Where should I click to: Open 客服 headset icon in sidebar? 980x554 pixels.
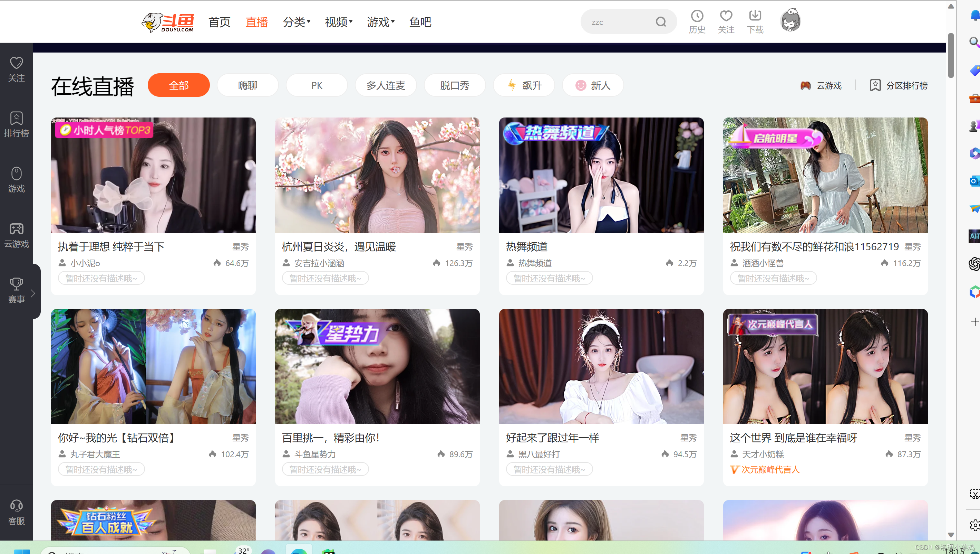[x=16, y=512]
